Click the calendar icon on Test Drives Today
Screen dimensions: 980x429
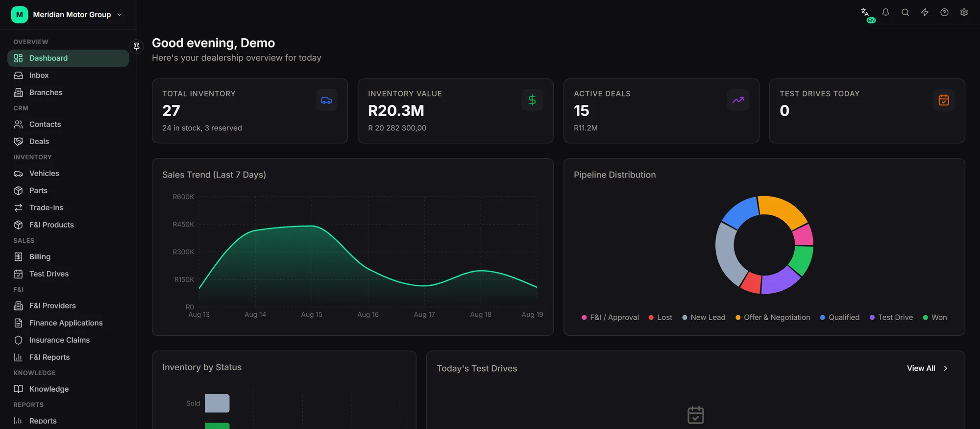click(x=944, y=100)
